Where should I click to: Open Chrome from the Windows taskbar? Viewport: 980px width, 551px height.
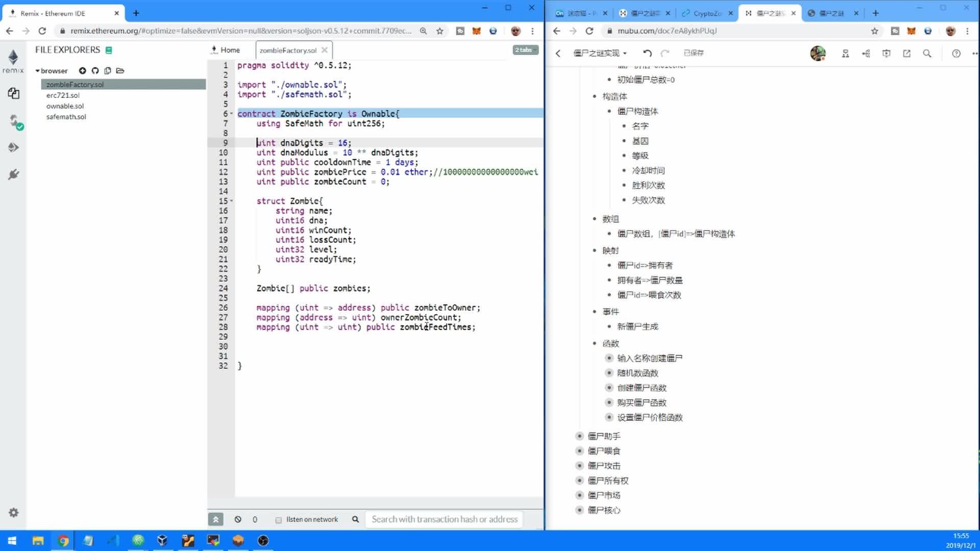pos(63,541)
